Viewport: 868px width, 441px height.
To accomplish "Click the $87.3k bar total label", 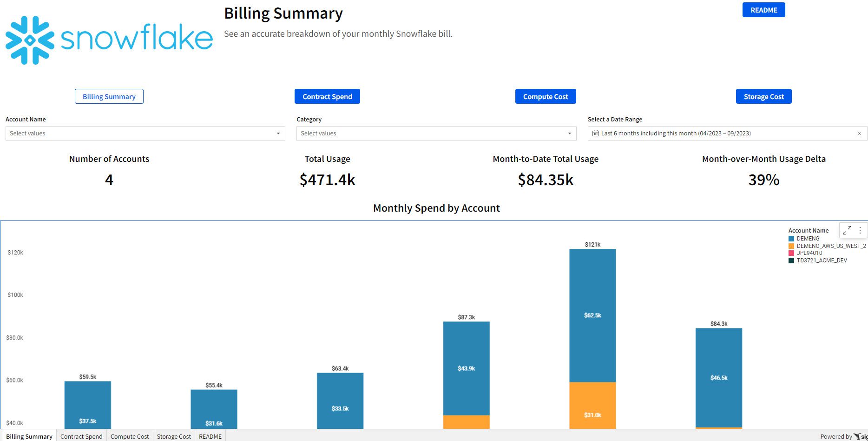I will click(466, 317).
